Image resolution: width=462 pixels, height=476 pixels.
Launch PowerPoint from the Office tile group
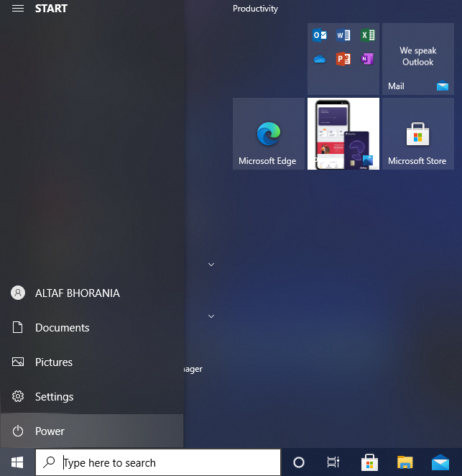pos(343,59)
